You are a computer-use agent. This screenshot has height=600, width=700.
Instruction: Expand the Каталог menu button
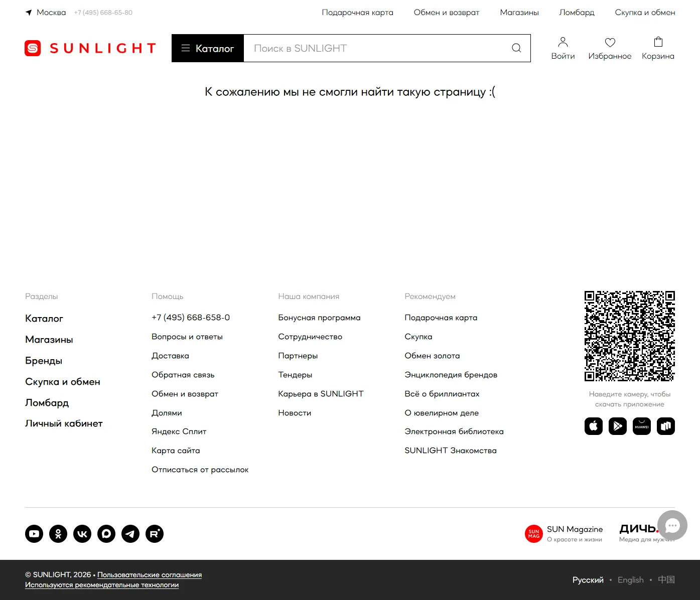click(208, 48)
